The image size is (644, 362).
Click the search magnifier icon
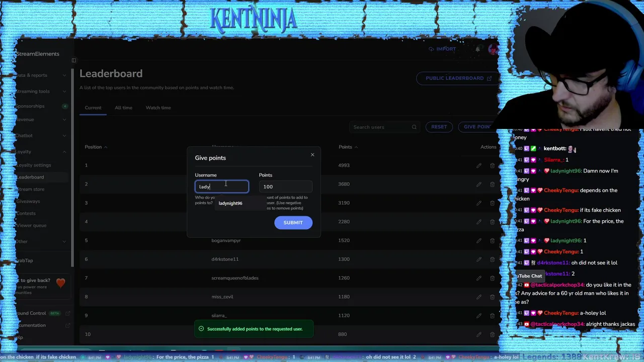point(414,127)
